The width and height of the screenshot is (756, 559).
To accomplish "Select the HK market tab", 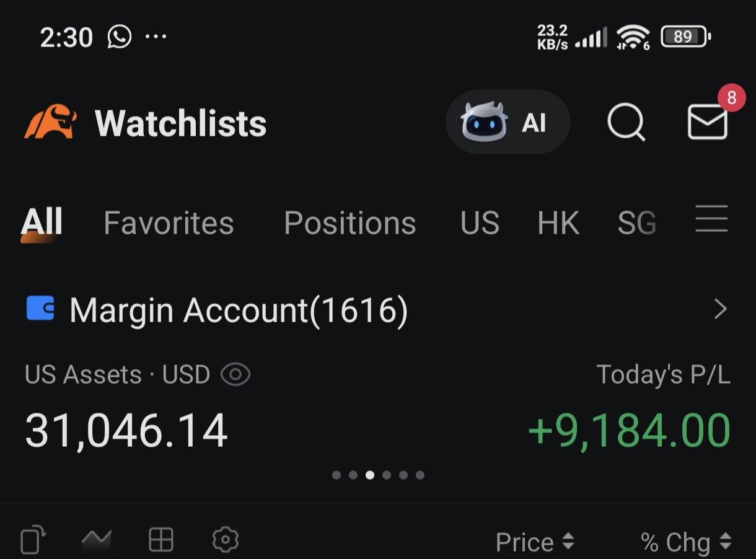I will [x=558, y=222].
